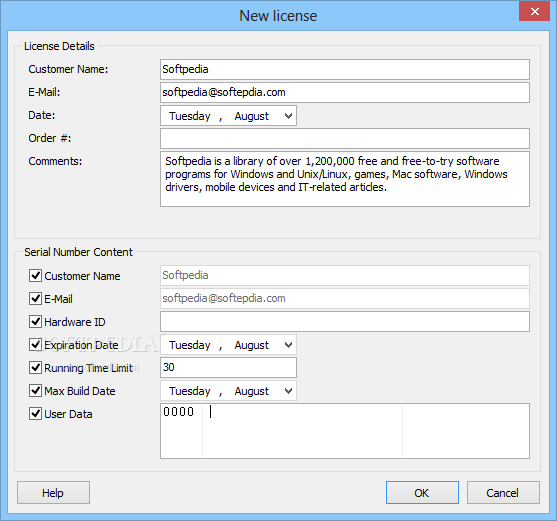
Task: Open the Max Build Date picker arrow
Action: click(288, 391)
